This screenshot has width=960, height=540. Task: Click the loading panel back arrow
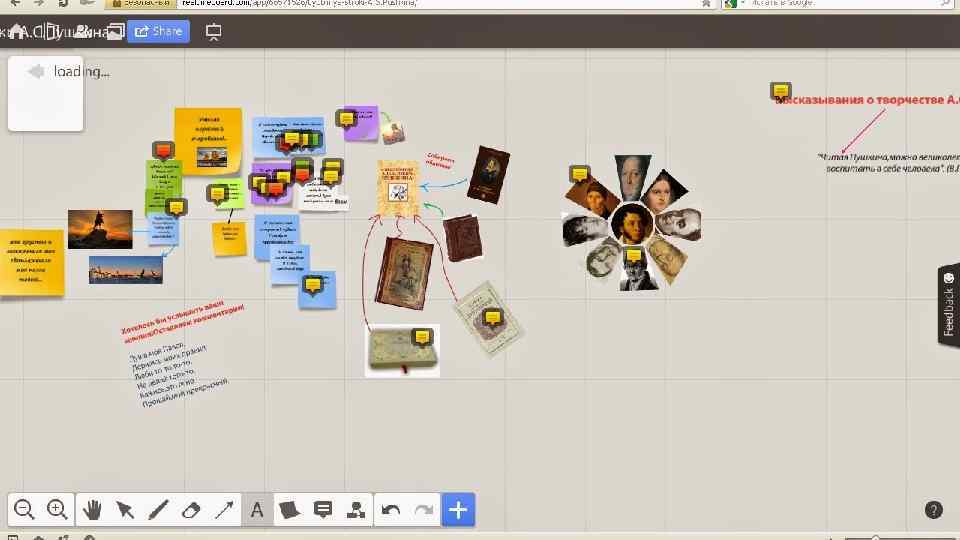(36, 71)
